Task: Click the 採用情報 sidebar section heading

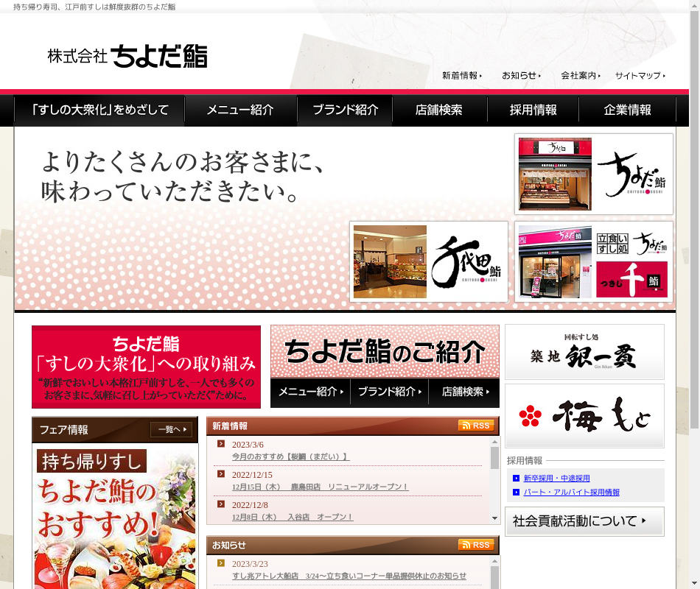Action: pos(525,460)
